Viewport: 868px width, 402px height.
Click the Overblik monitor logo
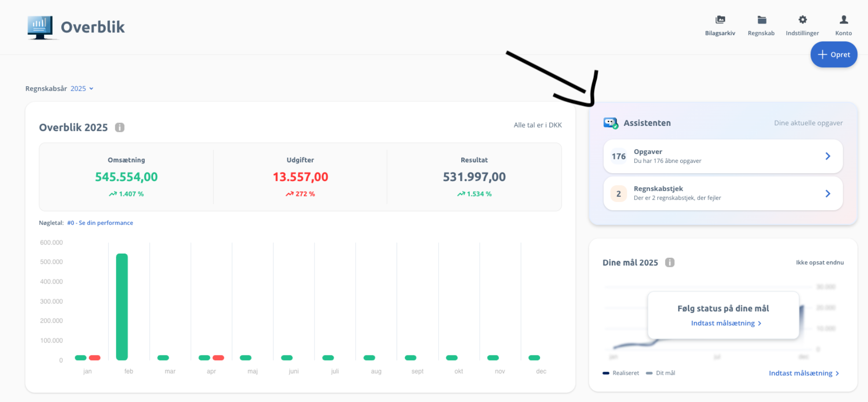tap(41, 27)
